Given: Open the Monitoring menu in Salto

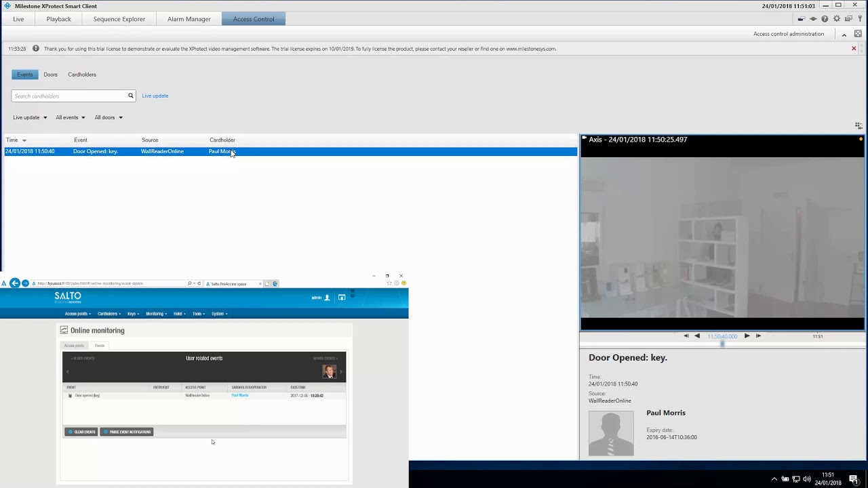Looking at the screenshot, I should (x=157, y=314).
